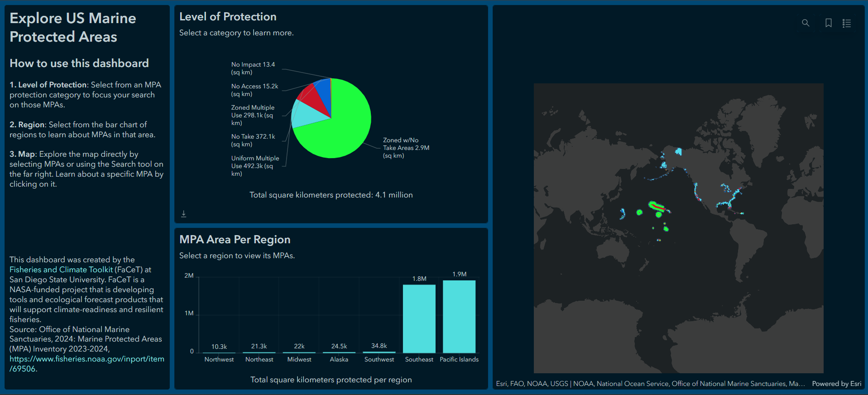The width and height of the screenshot is (868, 395).
Task: Click the 'Pacific Islands' axis label
Action: [459, 359]
